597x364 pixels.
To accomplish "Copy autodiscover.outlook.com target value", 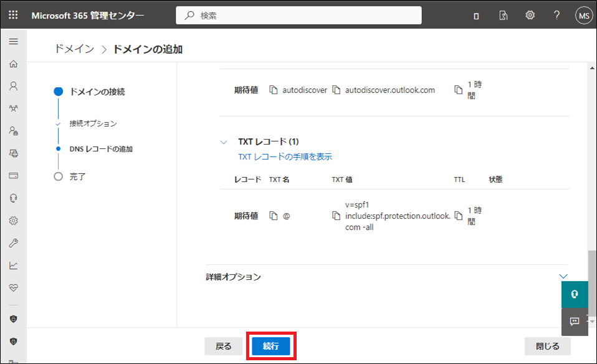I will click(x=336, y=90).
